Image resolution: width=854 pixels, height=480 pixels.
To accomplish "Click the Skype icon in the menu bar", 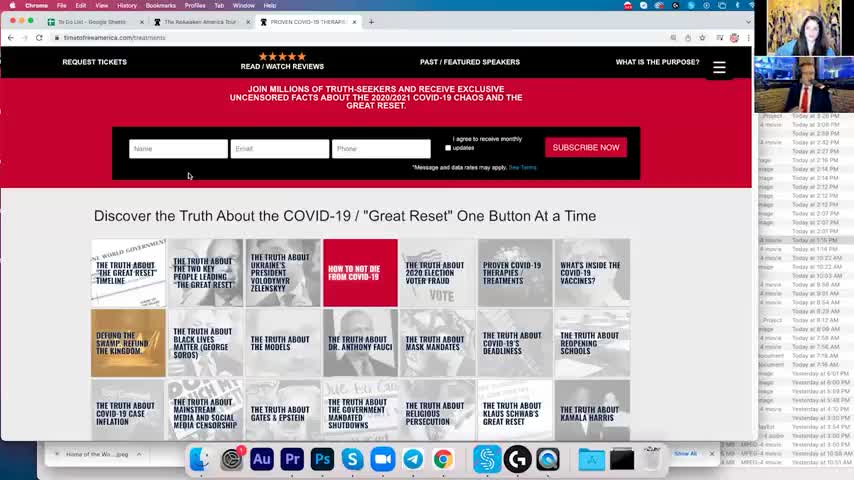I will click(691, 5).
